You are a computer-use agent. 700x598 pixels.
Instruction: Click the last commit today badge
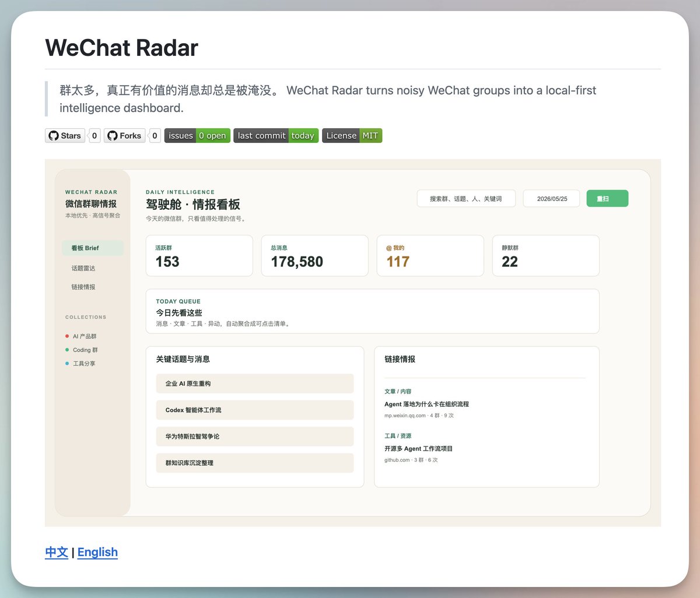276,136
